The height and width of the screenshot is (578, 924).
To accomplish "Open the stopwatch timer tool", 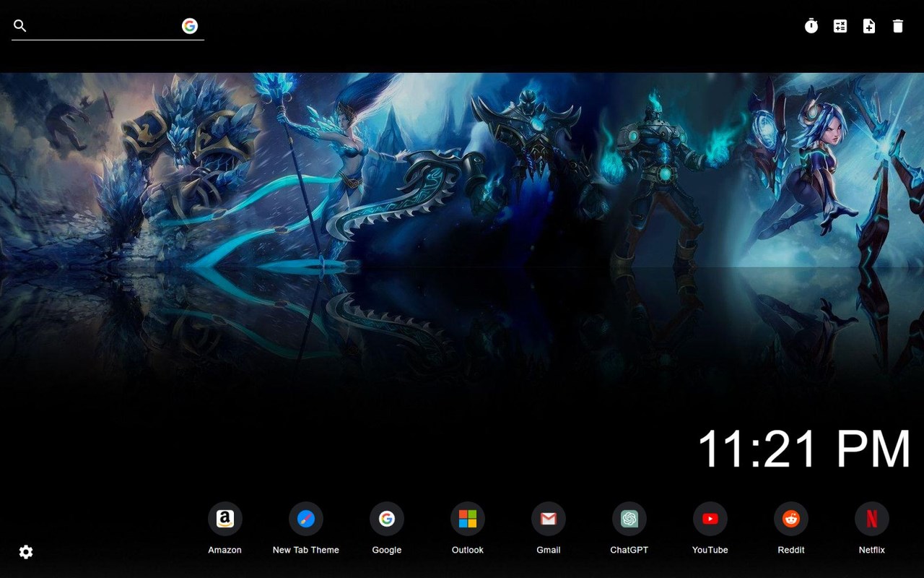I will point(811,26).
